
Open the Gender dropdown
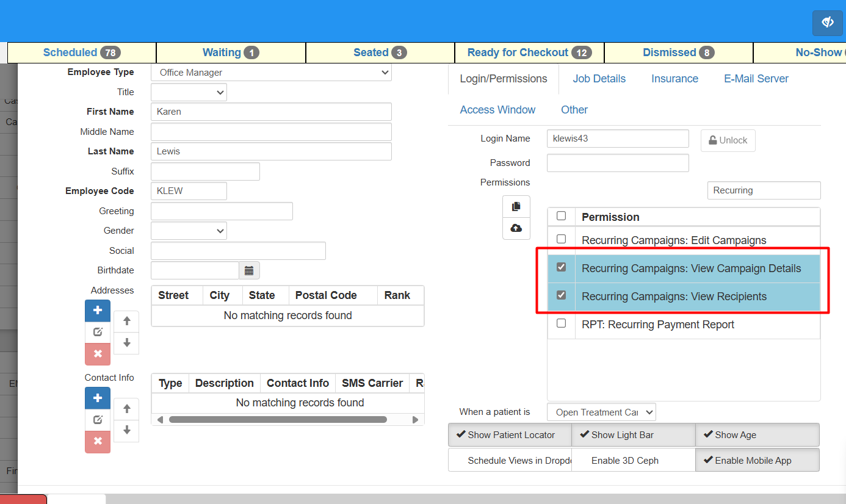[x=189, y=231]
